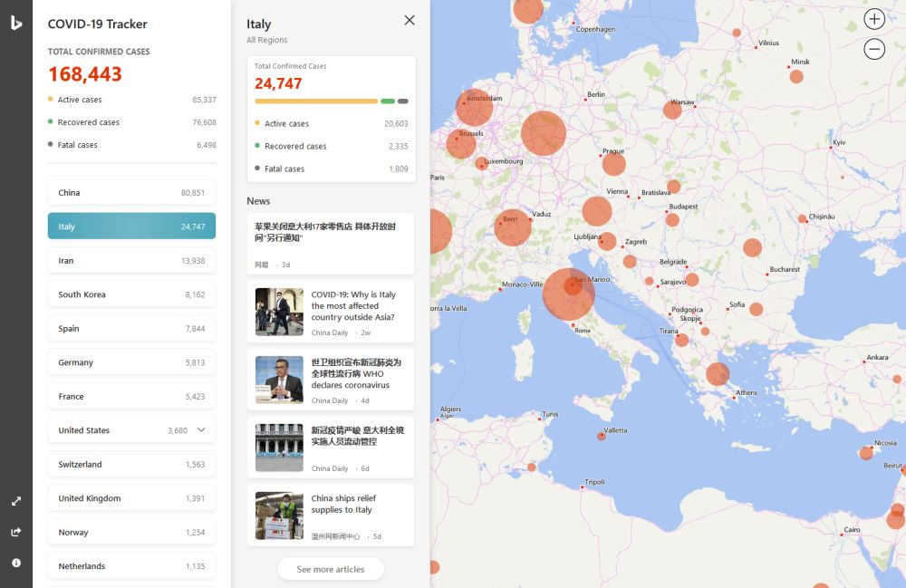
Task: Open the info icon in sidebar
Action: pos(16,563)
